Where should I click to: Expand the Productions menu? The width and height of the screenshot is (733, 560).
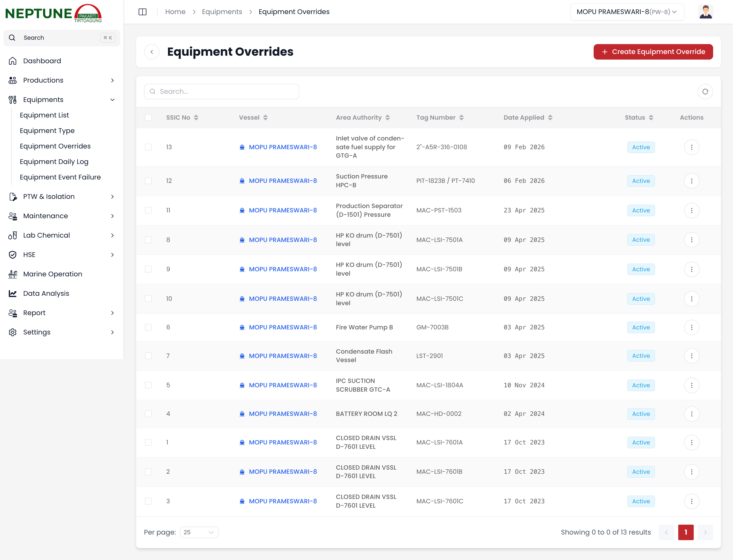(62, 80)
